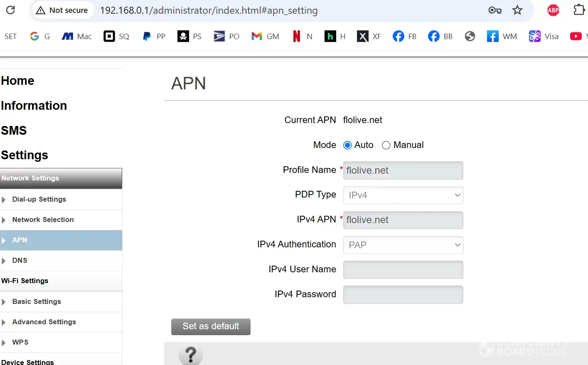Image resolution: width=588 pixels, height=365 pixels.
Task: Open the Netflix bookmark
Action: [297, 37]
